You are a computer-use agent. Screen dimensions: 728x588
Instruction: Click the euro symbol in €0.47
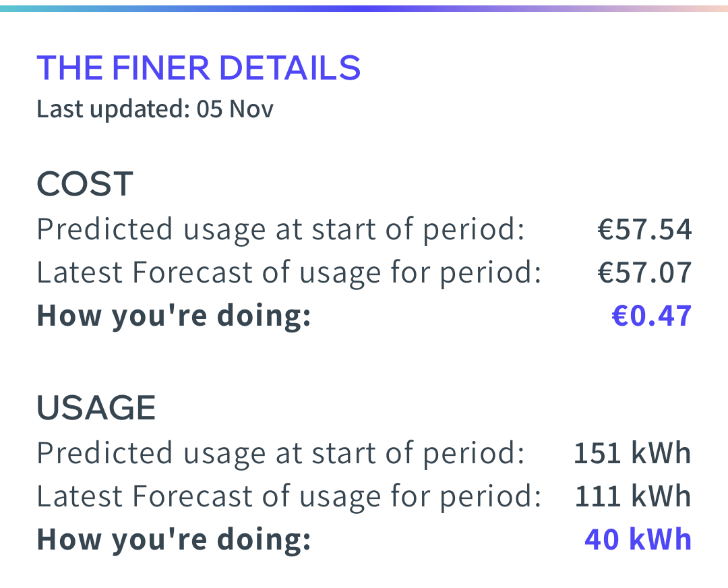pyautogui.click(x=620, y=316)
